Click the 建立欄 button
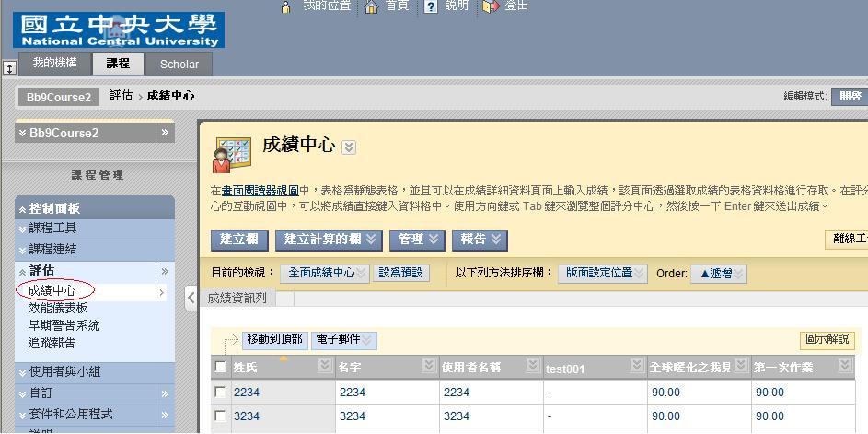The height and width of the screenshot is (434, 868). 239,240
